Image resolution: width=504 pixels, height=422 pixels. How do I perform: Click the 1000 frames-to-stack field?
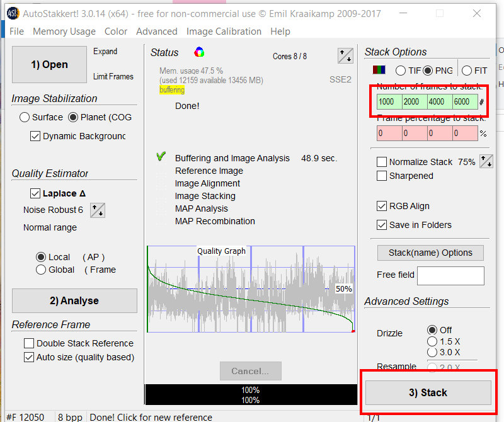point(389,102)
